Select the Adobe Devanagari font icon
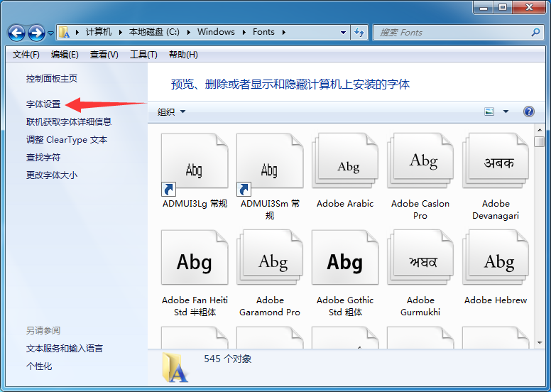The image size is (551, 392). (496, 161)
